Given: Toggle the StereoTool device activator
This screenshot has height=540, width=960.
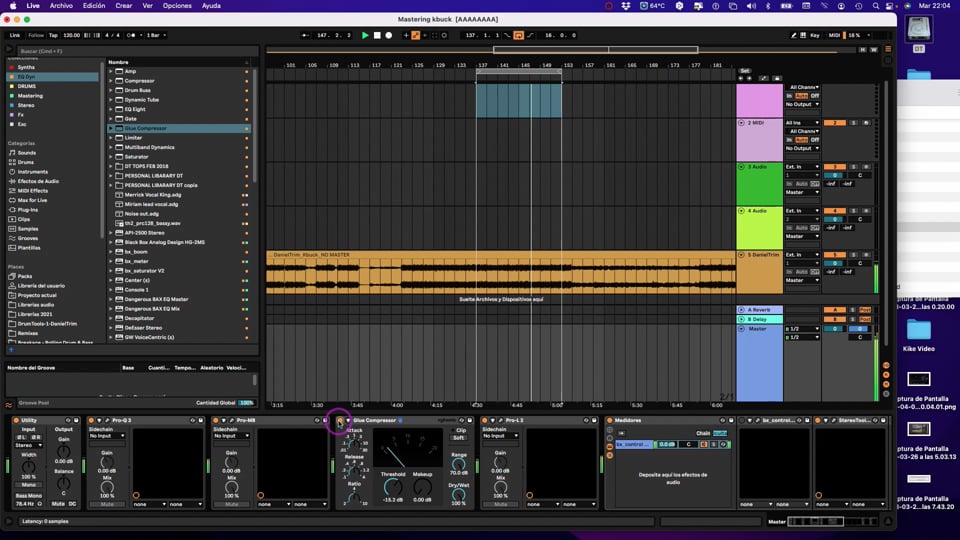Looking at the screenshot, I should (x=818, y=421).
